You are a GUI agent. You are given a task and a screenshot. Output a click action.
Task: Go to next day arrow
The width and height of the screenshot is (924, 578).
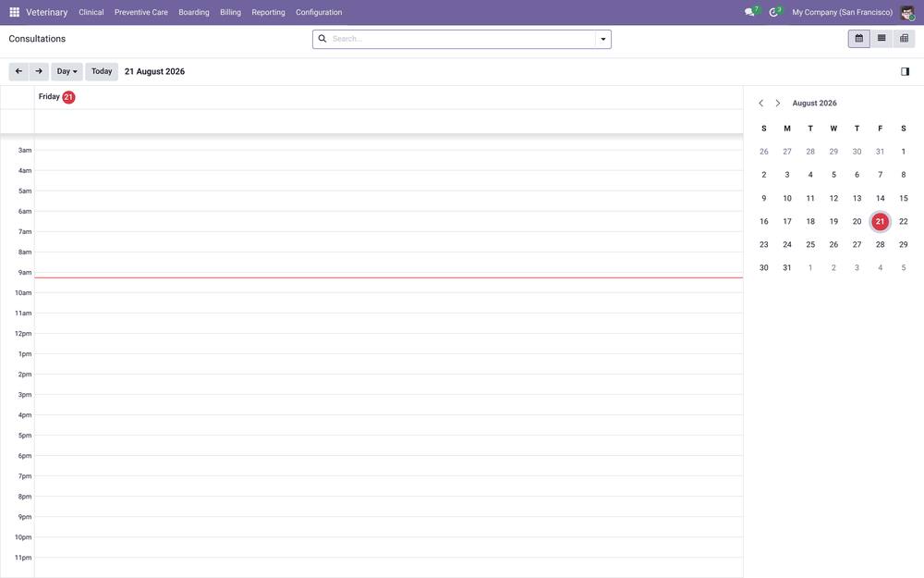[39, 71]
